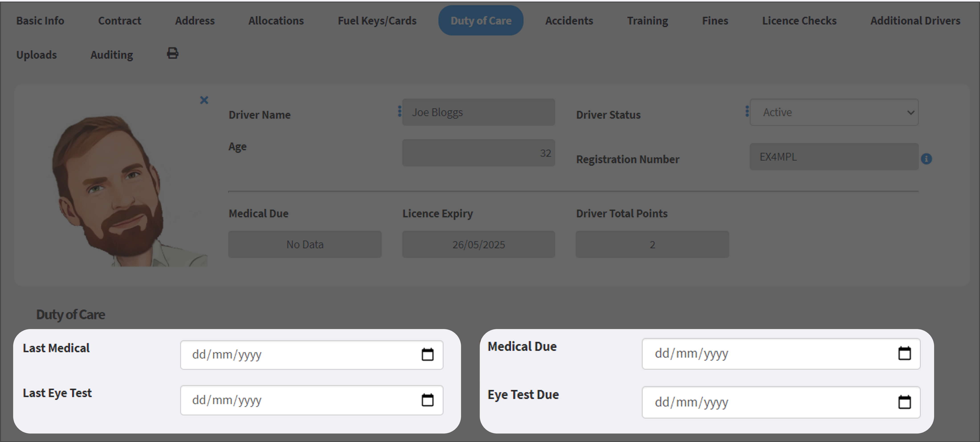This screenshot has height=442, width=980.
Task: Open the Contract tab
Action: tap(119, 20)
